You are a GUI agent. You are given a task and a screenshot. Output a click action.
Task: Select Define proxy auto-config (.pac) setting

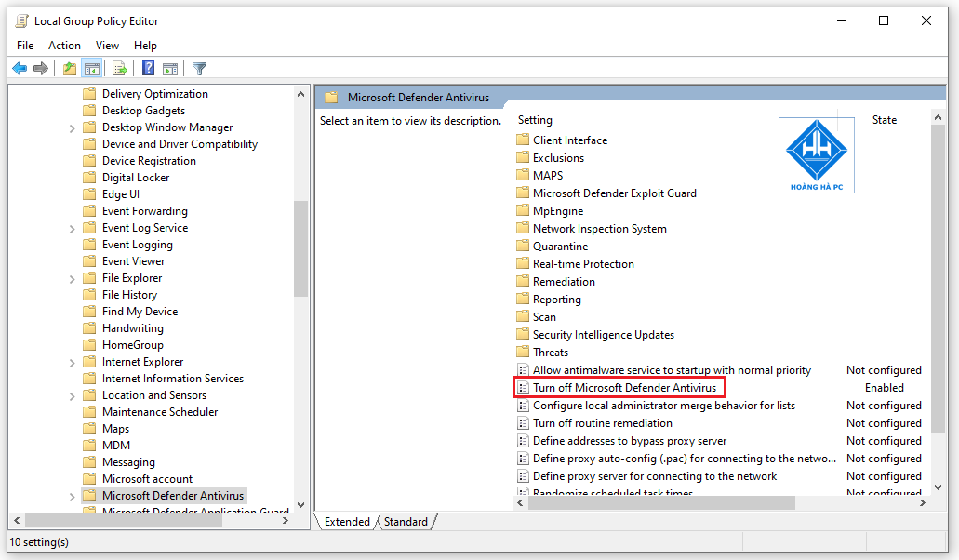pyautogui.click(x=684, y=459)
